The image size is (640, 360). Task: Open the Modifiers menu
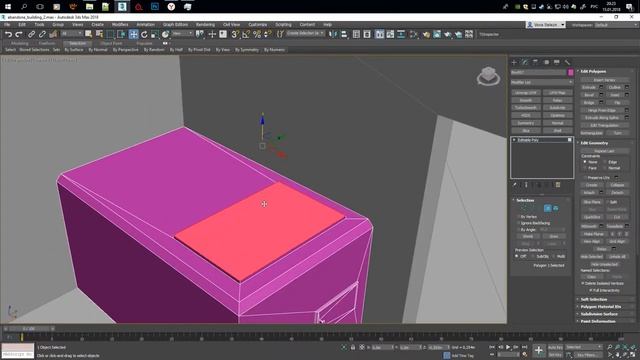click(x=120, y=25)
